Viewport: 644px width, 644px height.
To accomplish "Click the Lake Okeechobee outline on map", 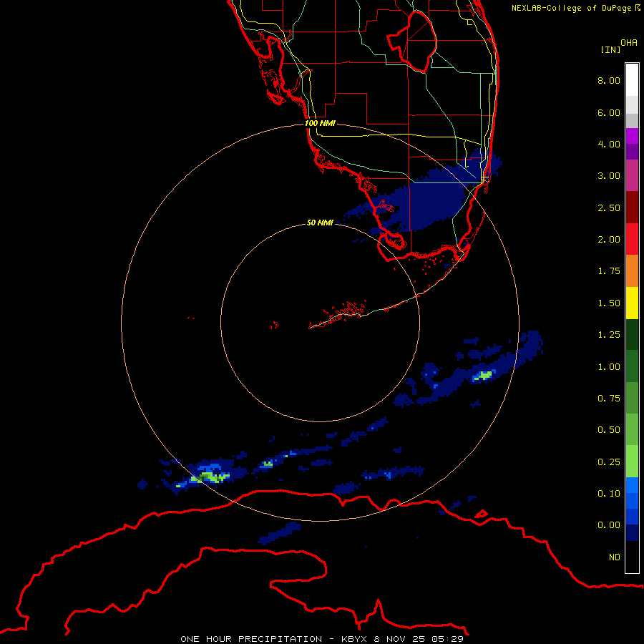I will coord(412,41).
